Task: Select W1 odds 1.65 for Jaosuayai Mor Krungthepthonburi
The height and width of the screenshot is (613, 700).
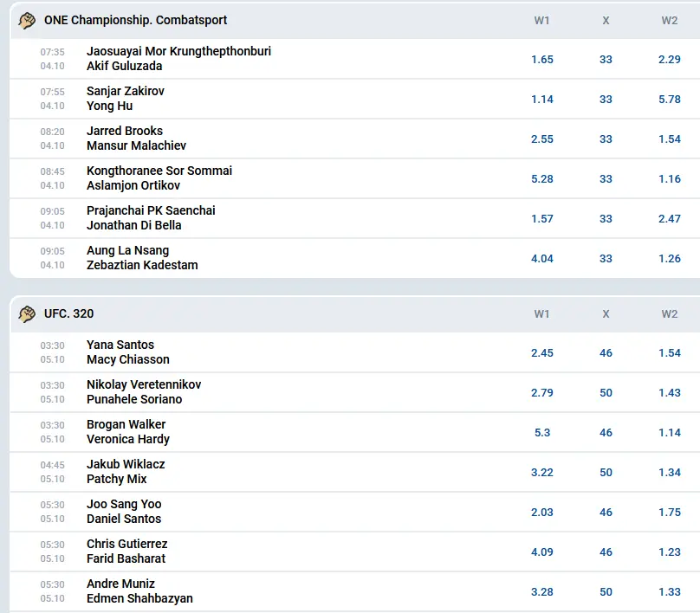Action: tap(542, 60)
